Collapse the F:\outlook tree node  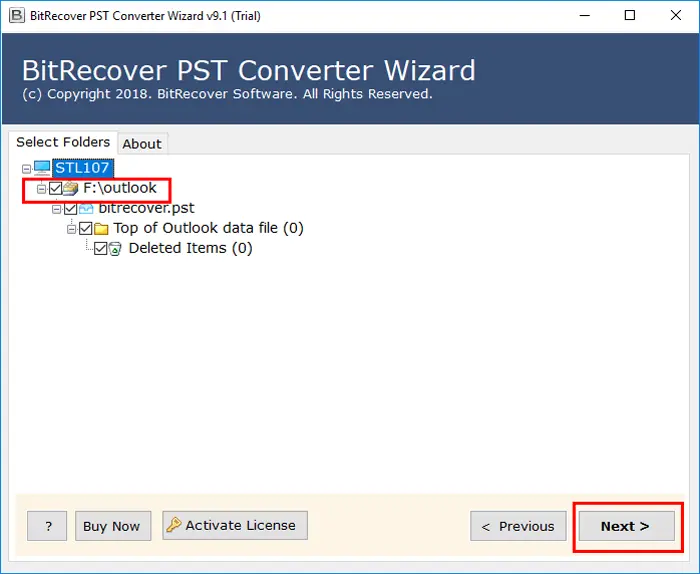(x=42, y=189)
